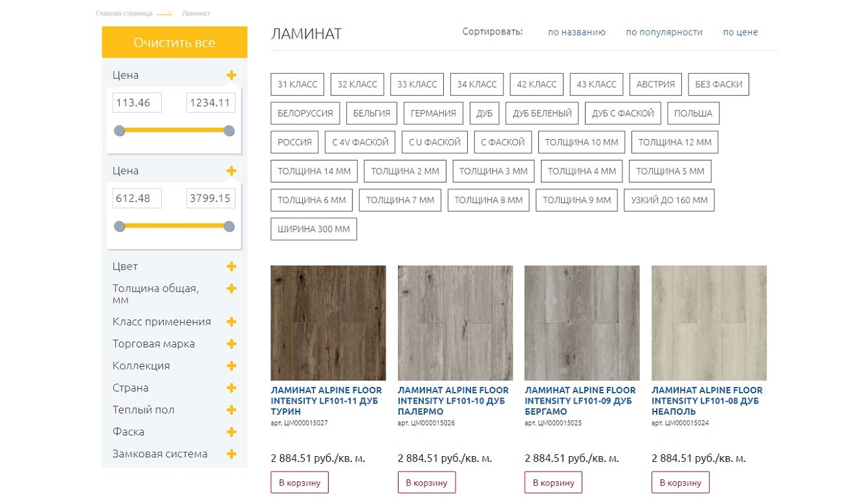Pick the ТОЛЩИНА 12 ММ tag

coord(675,142)
